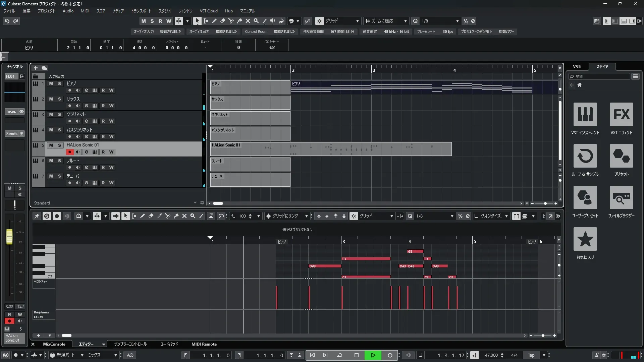The height and width of the screenshot is (362, 644).
Task: Select the Glue tool in top toolbar
Action: (x=239, y=21)
